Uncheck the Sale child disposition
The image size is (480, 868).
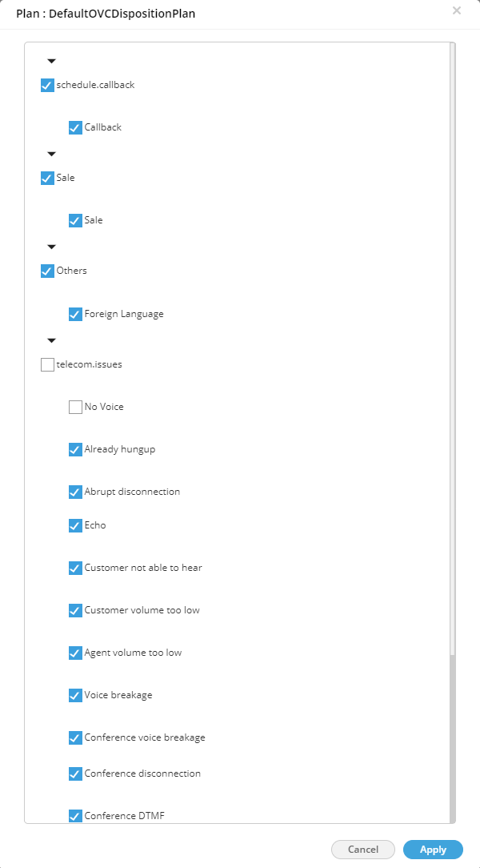point(75,219)
